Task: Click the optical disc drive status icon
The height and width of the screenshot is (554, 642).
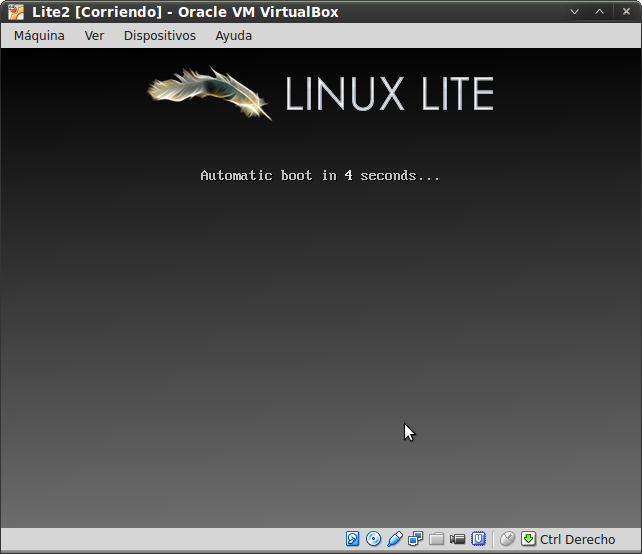Action: click(x=374, y=539)
